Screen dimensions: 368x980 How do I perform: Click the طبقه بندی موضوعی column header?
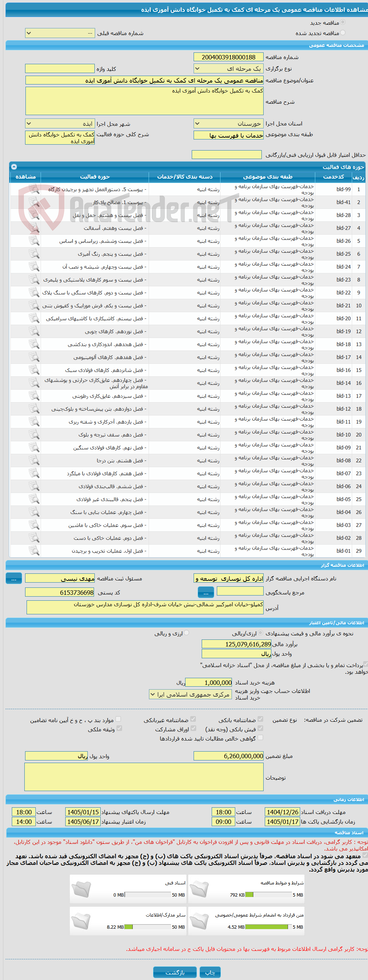coord(268,176)
